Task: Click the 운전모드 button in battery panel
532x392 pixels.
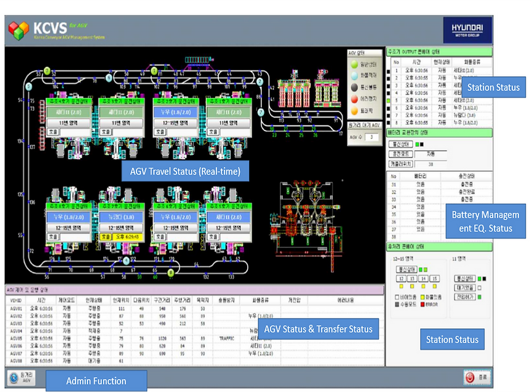Action: 400,154
